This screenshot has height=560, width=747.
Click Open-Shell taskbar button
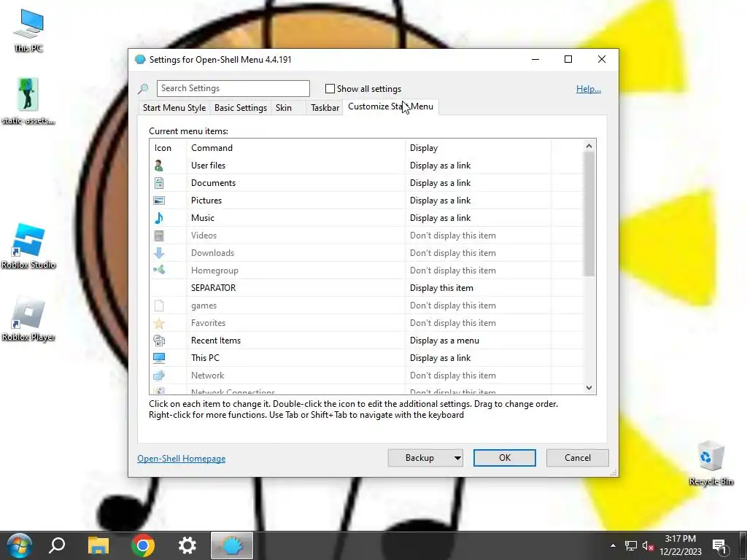[x=232, y=545]
